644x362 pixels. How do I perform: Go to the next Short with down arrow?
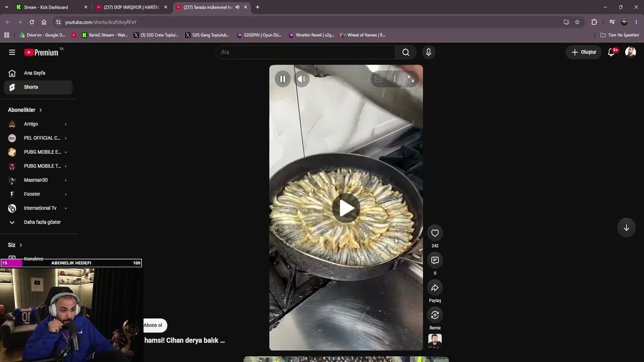[626, 228]
